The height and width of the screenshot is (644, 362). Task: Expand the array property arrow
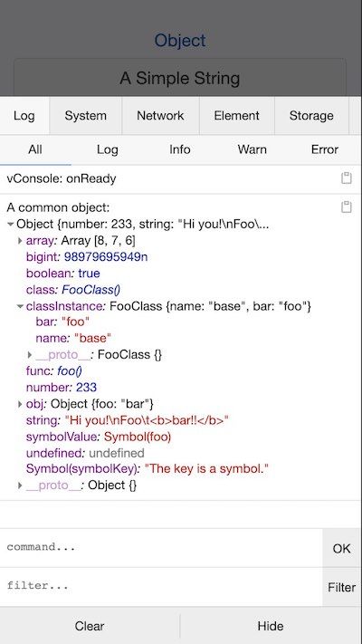(20, 240)
